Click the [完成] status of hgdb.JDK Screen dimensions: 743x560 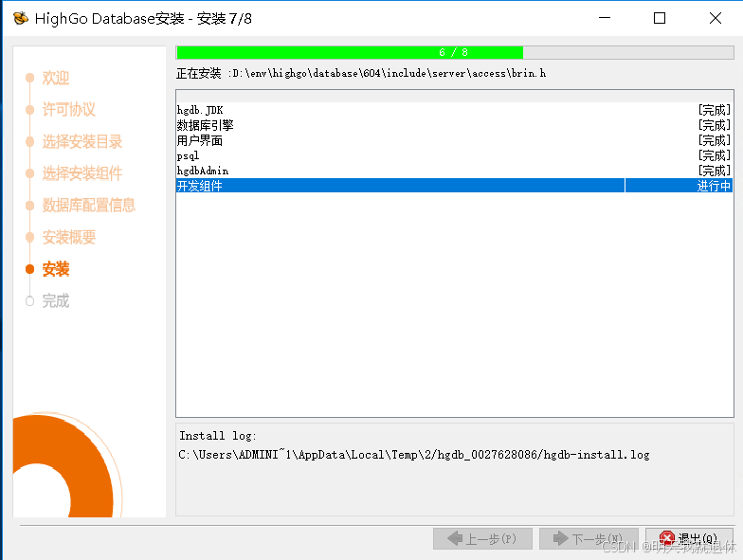pyautogui.click(x=715, y=110)
